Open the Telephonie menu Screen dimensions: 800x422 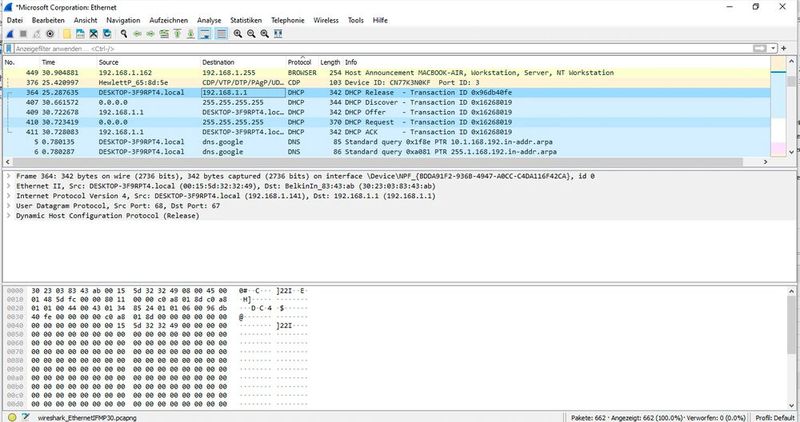[287, 20]
